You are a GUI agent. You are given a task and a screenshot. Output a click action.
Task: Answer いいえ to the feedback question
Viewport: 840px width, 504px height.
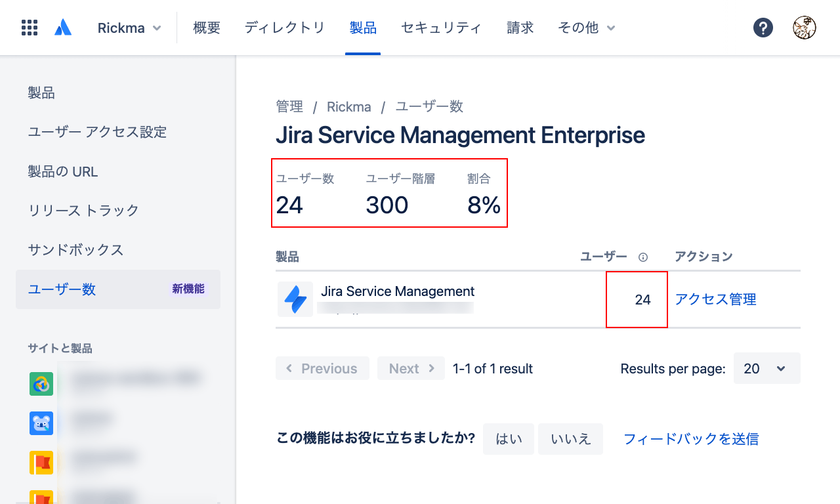pyautogui.click(x=570, y=439)
